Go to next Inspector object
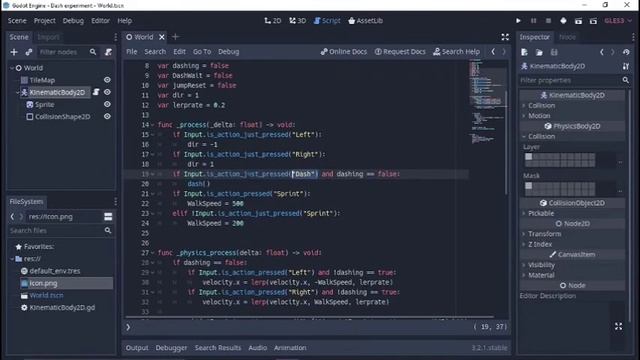This screenshot has height=360, width=640. 612,52
